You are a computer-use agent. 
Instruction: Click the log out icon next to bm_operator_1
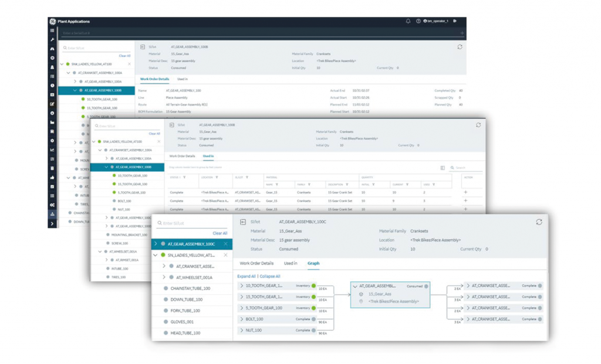[455, 21]
